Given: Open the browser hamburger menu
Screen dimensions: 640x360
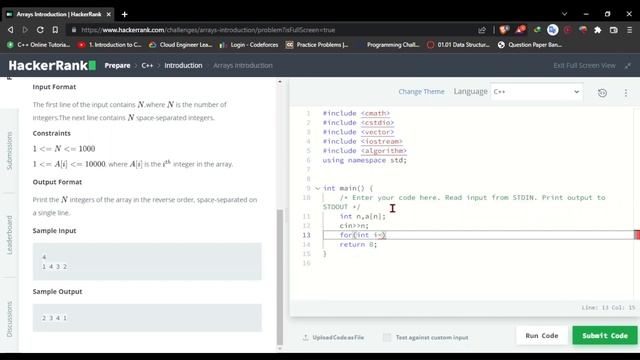Looking at the screenshot, I should pyautogui.click(x=629, y=30).
